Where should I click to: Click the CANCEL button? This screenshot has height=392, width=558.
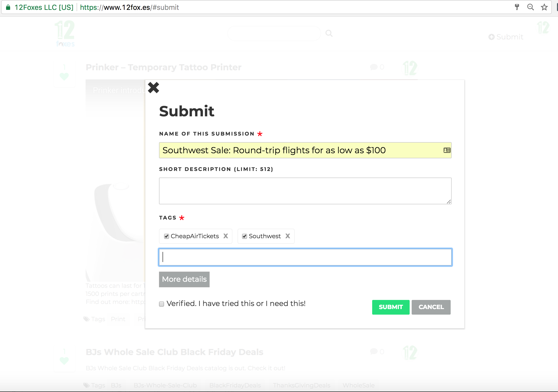[431, 307]
